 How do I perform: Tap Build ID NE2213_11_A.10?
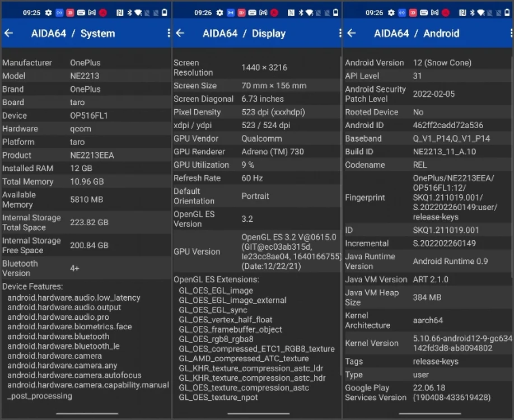pyautogui.click(x=444, y=151)
